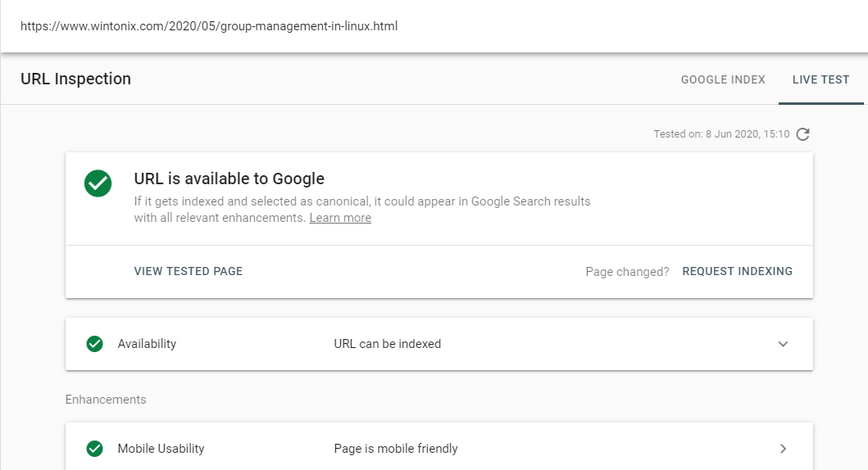Click the 'URL is available to Google' heading
Image resolution: width=868 pixels, height=470 pixels.
point(229,179)
